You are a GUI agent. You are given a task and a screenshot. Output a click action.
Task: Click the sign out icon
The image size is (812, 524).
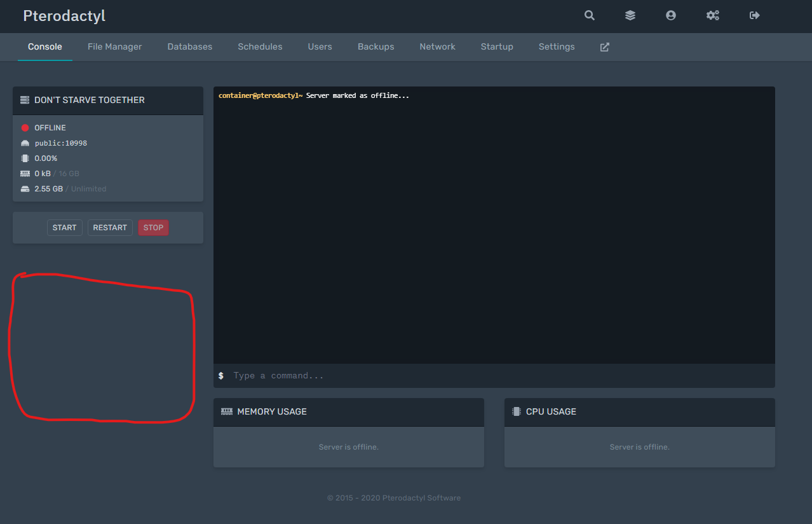755,15
